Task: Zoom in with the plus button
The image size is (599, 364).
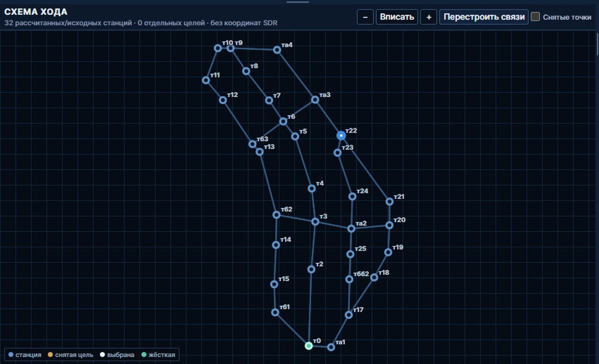Action: pyautogui.click(x=428, y=17)
